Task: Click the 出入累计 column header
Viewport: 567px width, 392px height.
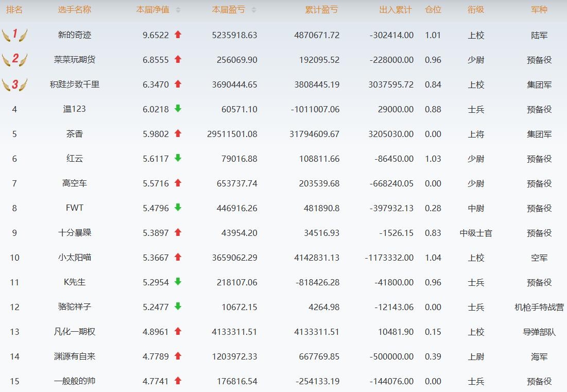Action: 396,10
